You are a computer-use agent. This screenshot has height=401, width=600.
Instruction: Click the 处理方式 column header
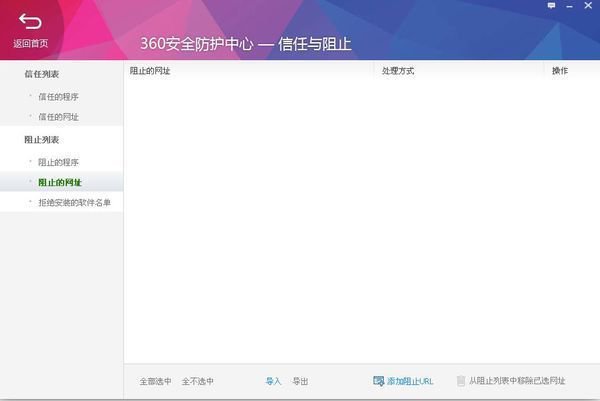coord(398,71)
